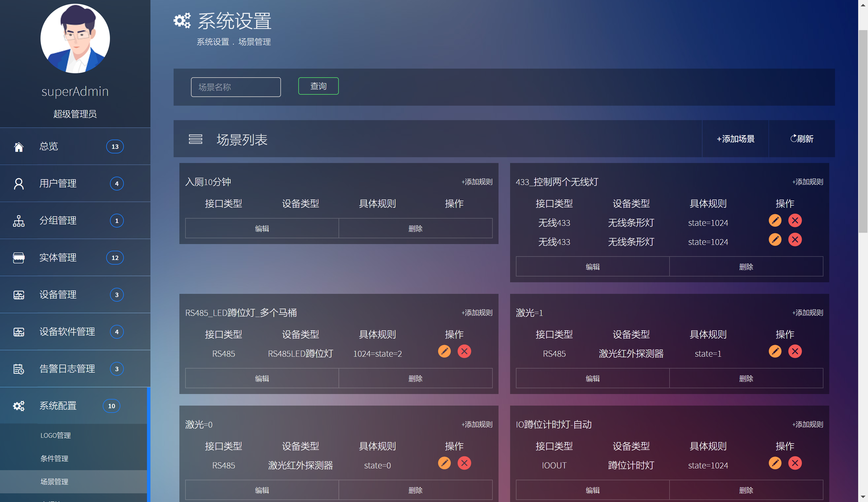Viewport: 868px width, 502px height.
Task: Expand the 实体管理 sidebar section
Action: 58,258
